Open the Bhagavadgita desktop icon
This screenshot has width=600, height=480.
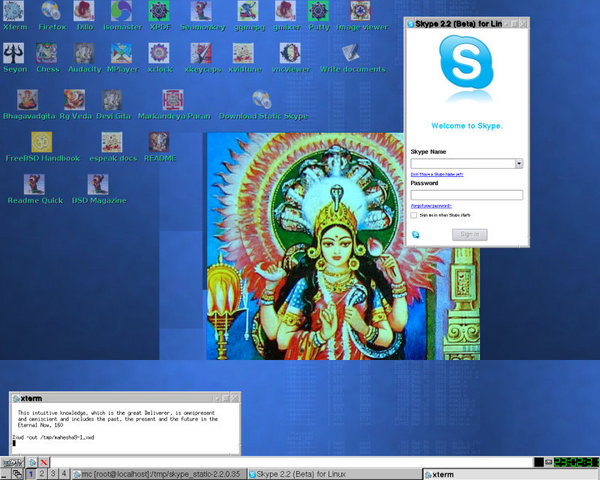click(29, 100)
